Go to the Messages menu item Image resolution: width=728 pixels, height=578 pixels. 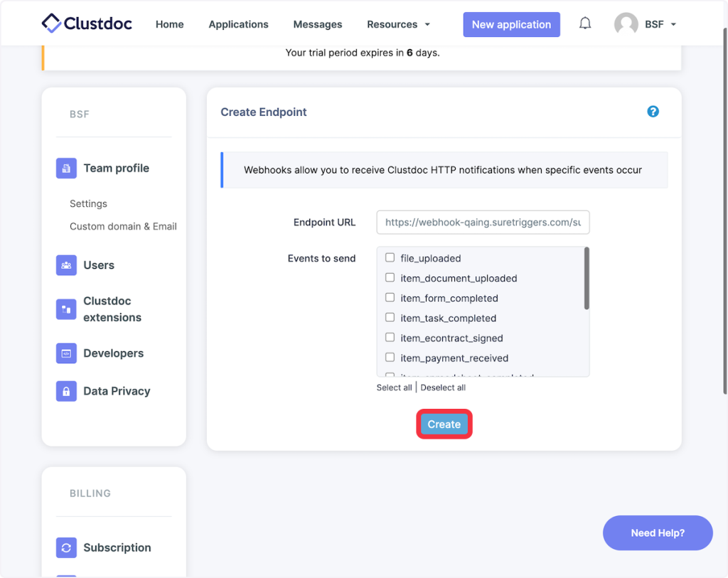317,24
